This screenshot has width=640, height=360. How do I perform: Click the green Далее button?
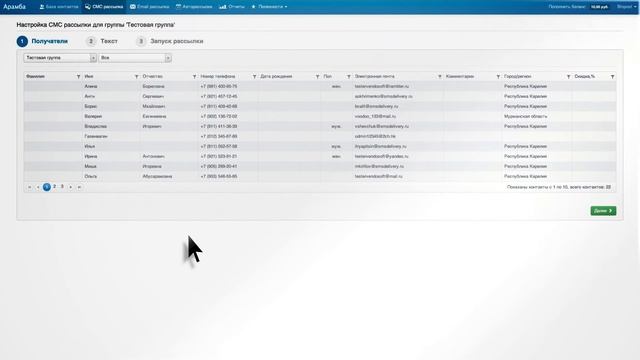click(x=603, y=211)
